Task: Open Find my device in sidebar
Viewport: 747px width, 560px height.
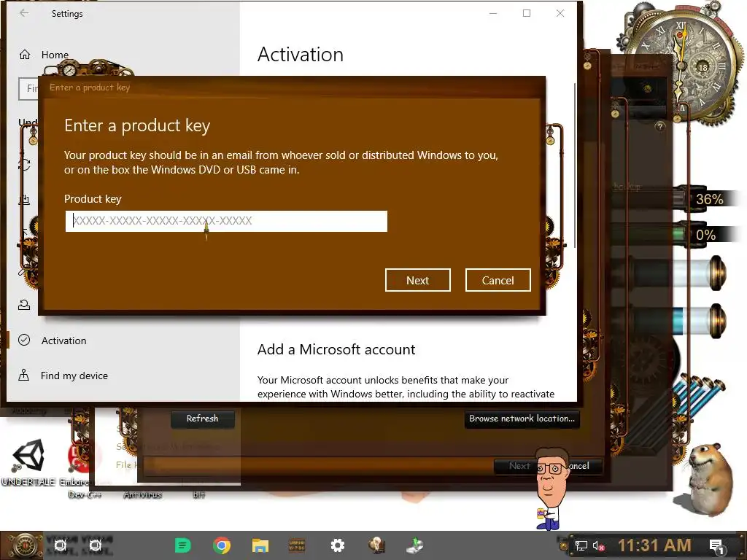Action: [74, 376]
